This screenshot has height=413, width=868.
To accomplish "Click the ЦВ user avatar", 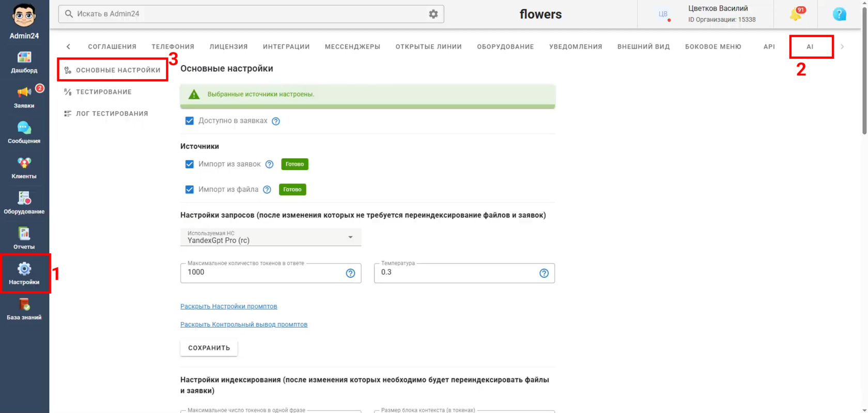I will click(x=663, y=14).
